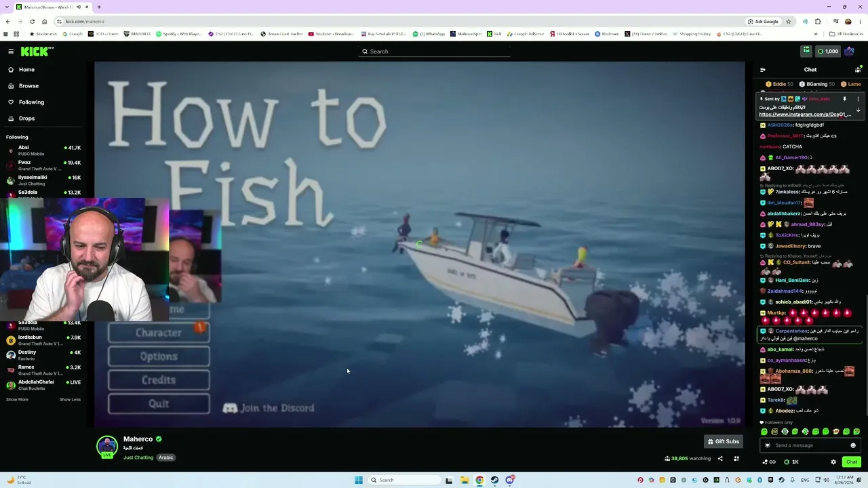Viewport: 868px width, 488px height.
Task: Bookmark this page with star icon
Action: (x=789, y=22)
